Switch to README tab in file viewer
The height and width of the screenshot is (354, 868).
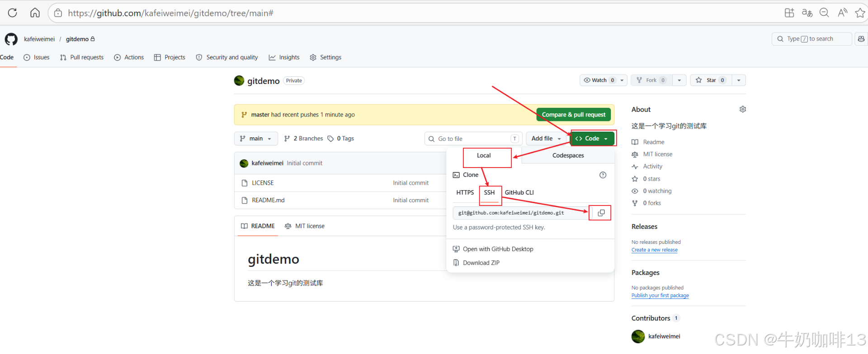(258, 226)
